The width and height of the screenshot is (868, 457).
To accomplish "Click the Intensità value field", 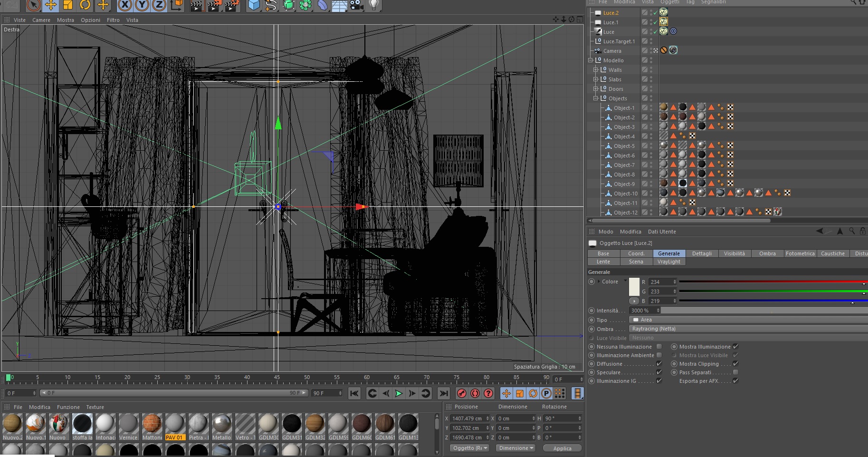I will click(x=645, y=311).
